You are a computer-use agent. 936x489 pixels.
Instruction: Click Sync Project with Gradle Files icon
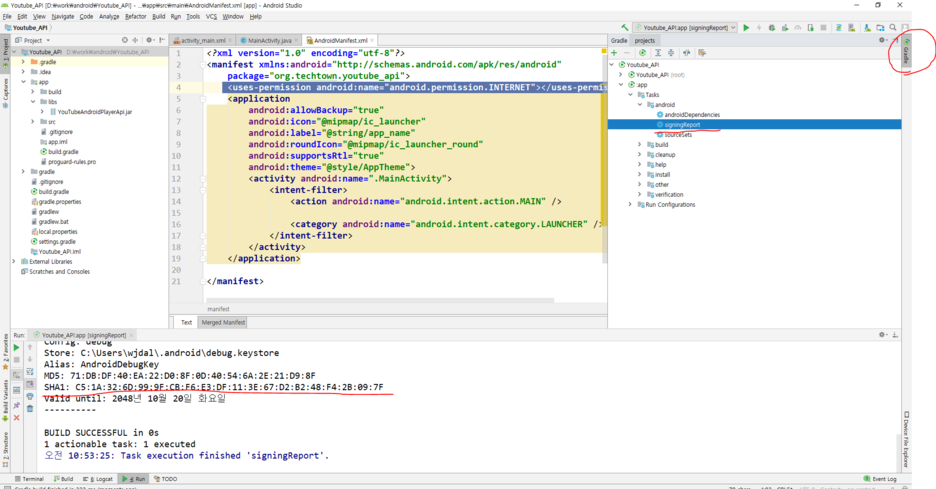tap(839, 27)
